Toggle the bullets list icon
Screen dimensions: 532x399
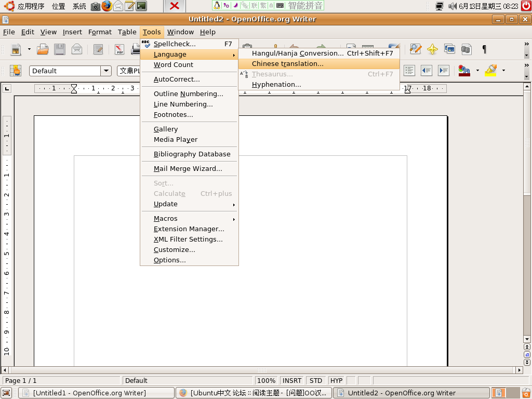[409, 71]
